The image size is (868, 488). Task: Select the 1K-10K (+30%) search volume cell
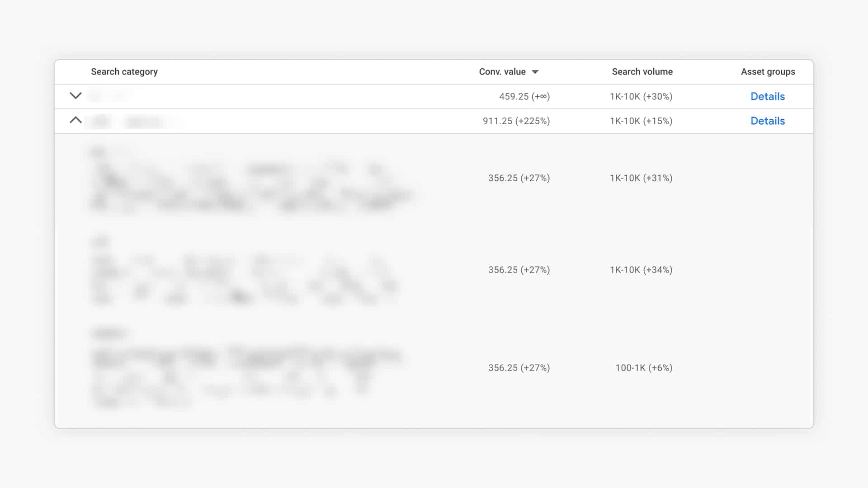[641, 96]
